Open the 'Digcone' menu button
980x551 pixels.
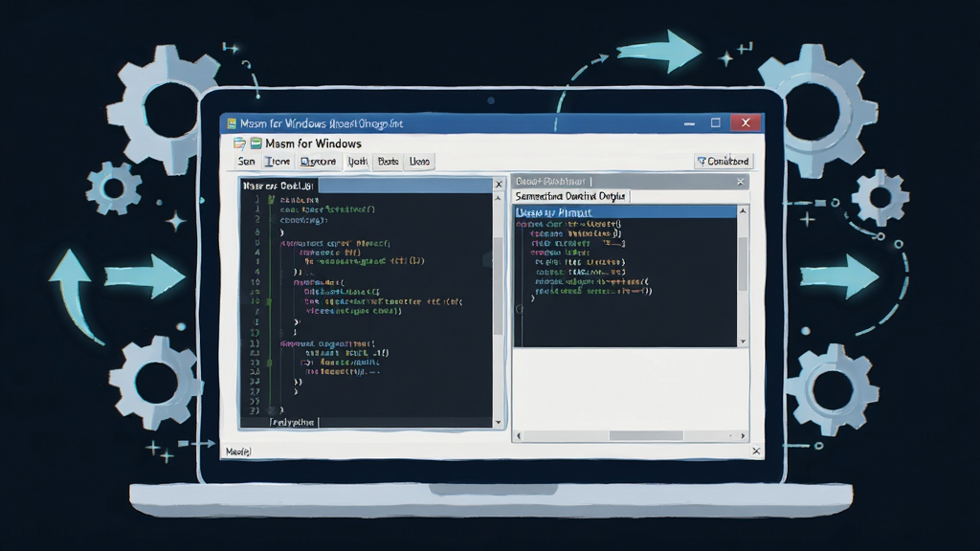point(318,161)
